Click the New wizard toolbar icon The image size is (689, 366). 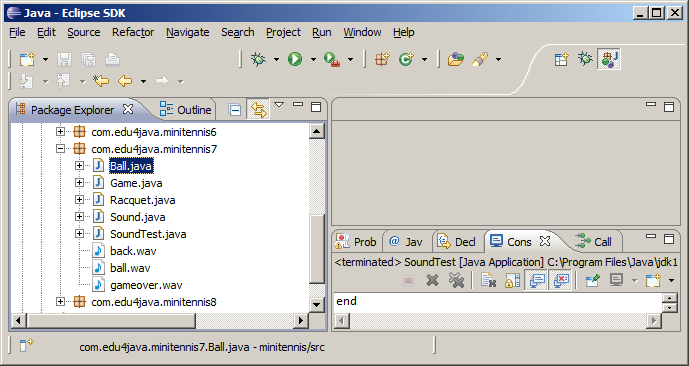(x=27, y=59)
